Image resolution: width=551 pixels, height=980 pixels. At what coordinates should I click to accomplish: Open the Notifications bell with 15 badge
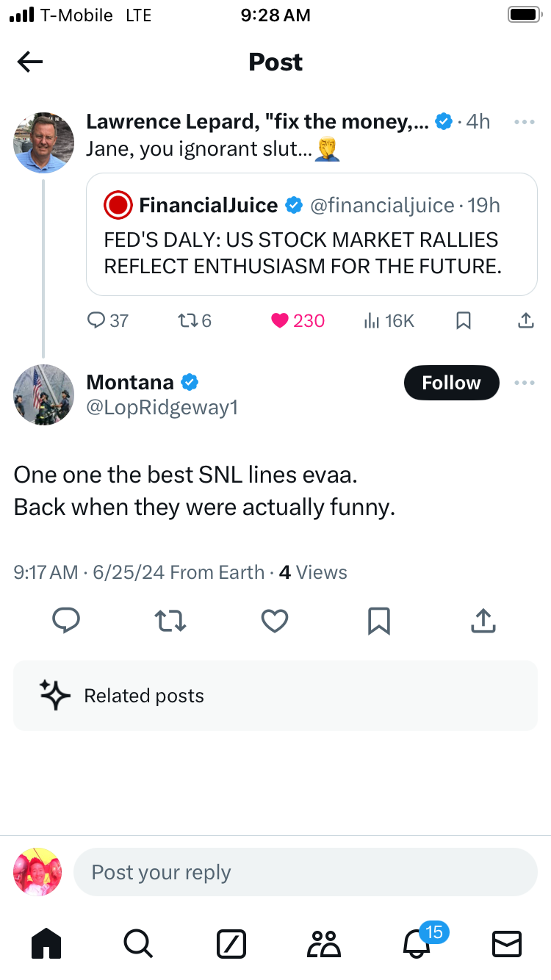pos(417,943)
